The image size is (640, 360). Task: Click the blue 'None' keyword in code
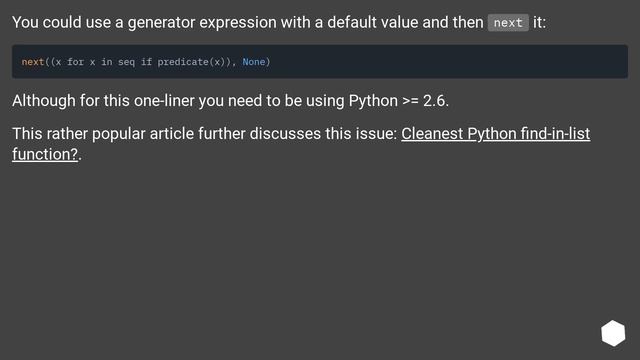click(253, 62)
